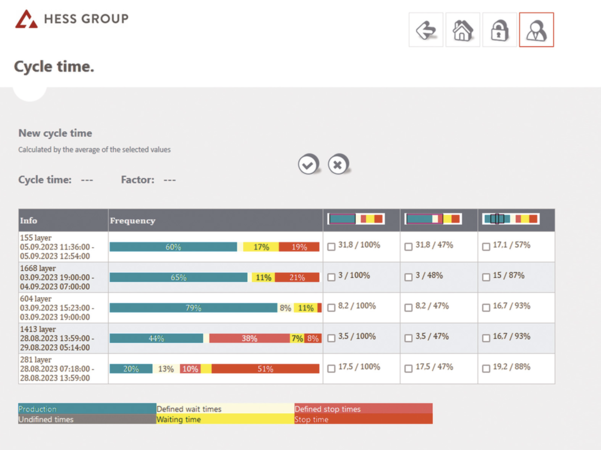Click the back arrow icon

coord(426,30)
